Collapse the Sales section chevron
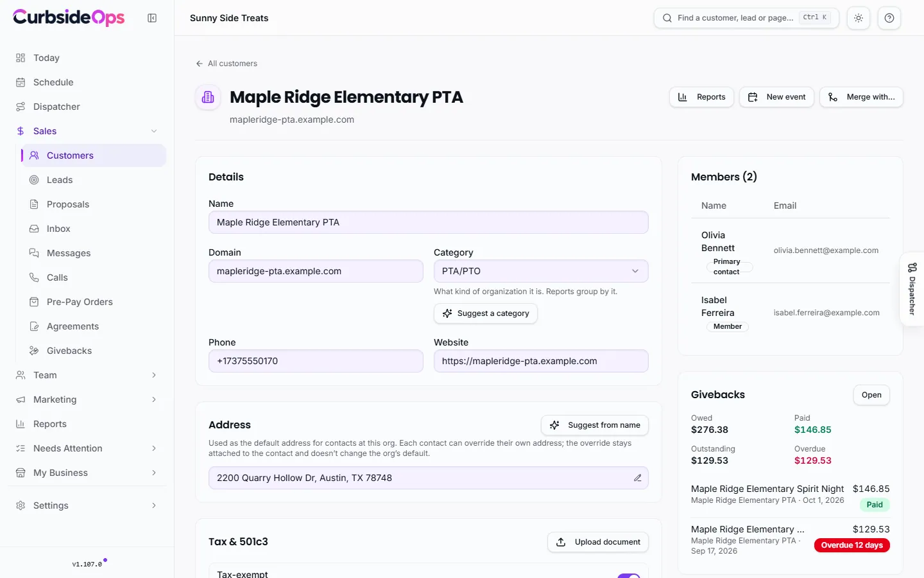This screenshot has height=578, width=924. pos(154,131)
